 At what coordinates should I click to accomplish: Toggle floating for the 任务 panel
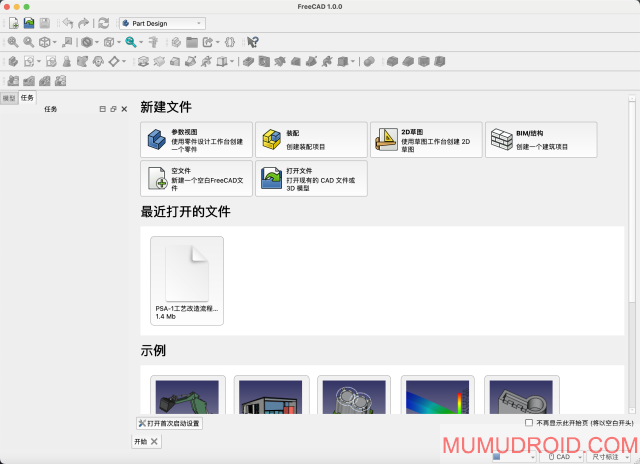113,109
